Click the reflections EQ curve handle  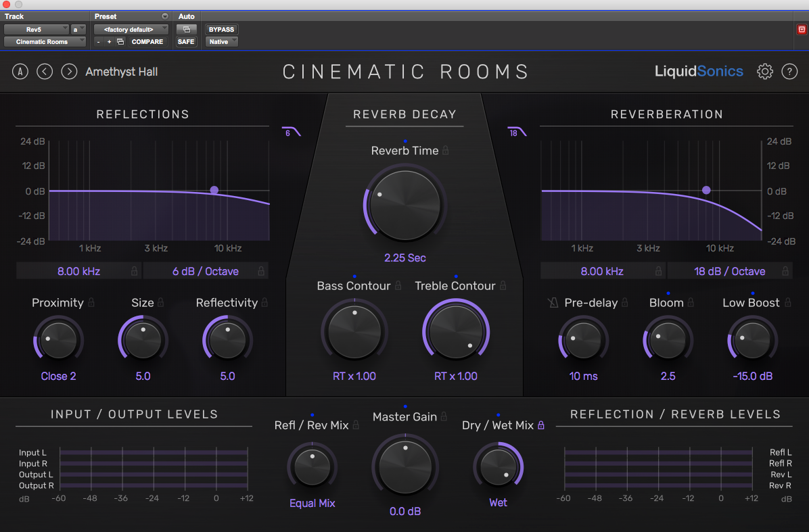click(214, 190)
